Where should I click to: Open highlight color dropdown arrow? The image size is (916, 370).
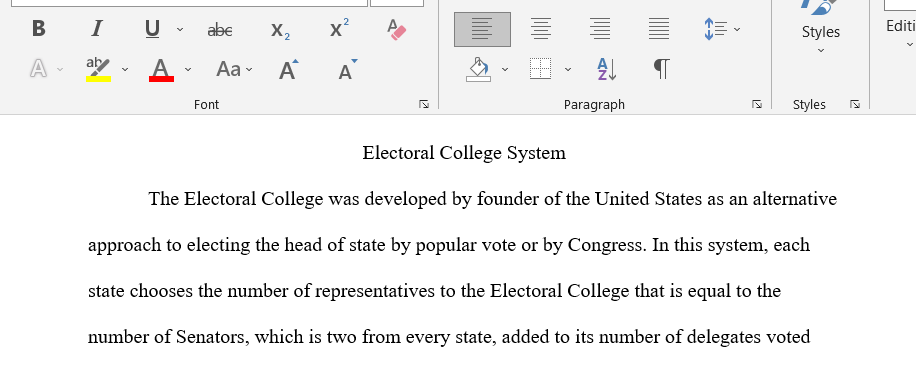coord(125,70)
